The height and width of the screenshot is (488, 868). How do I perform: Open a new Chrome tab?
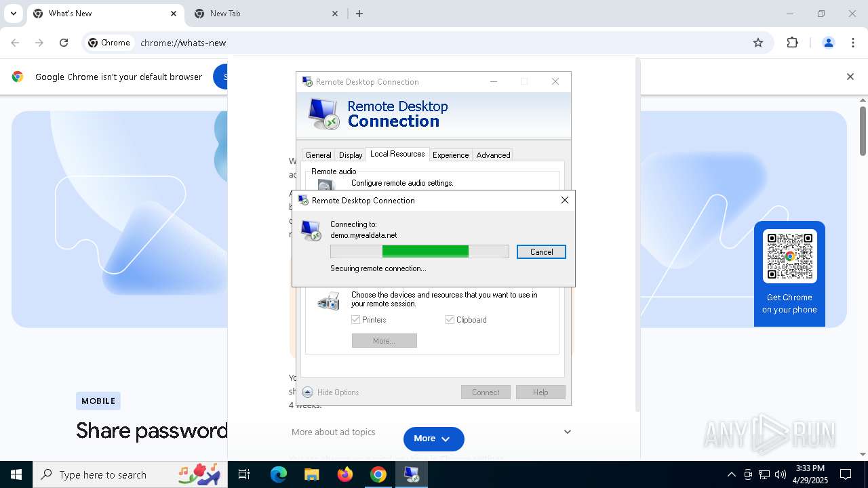359,14
